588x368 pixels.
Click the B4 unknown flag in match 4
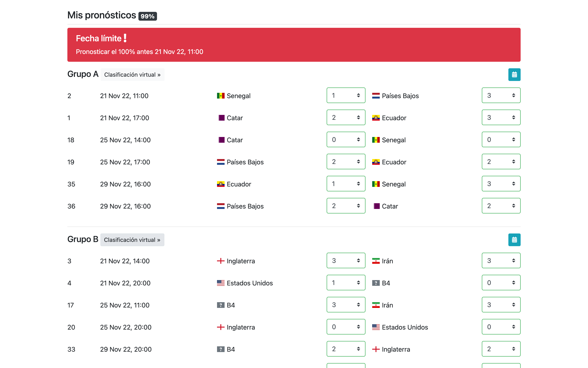[x=376, y=283]
